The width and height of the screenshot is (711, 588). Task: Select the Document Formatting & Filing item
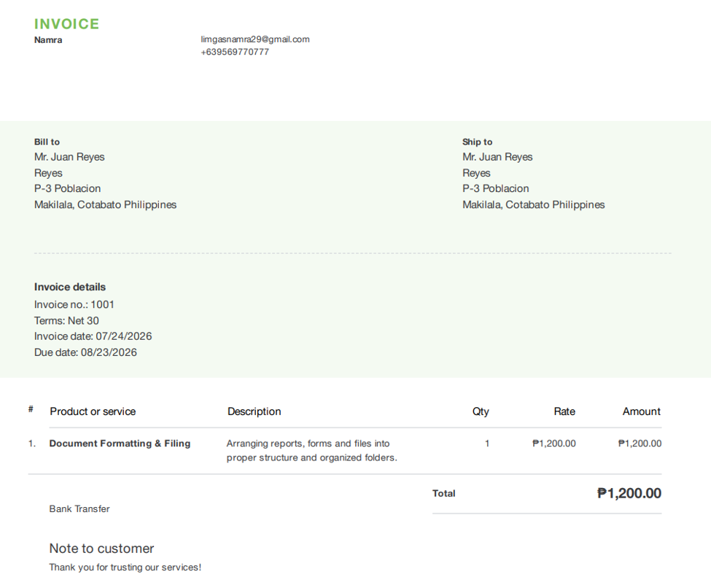[x=120, y=444]
